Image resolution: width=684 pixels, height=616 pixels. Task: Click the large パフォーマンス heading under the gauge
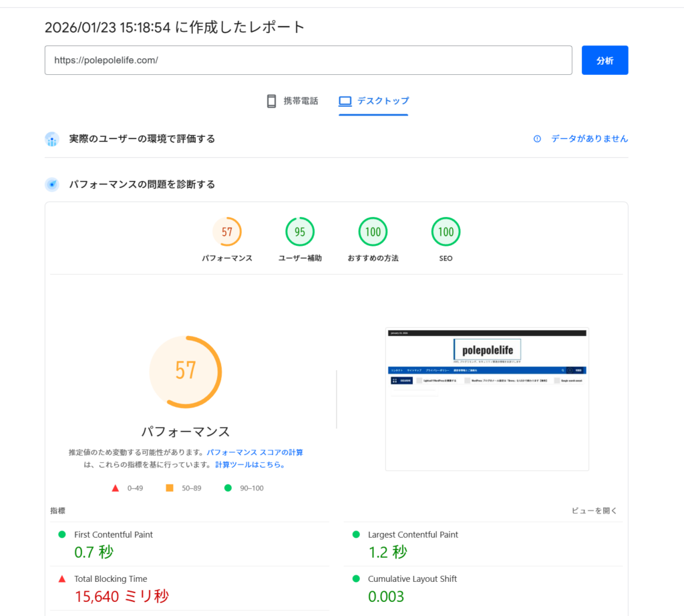coord(186,432)
